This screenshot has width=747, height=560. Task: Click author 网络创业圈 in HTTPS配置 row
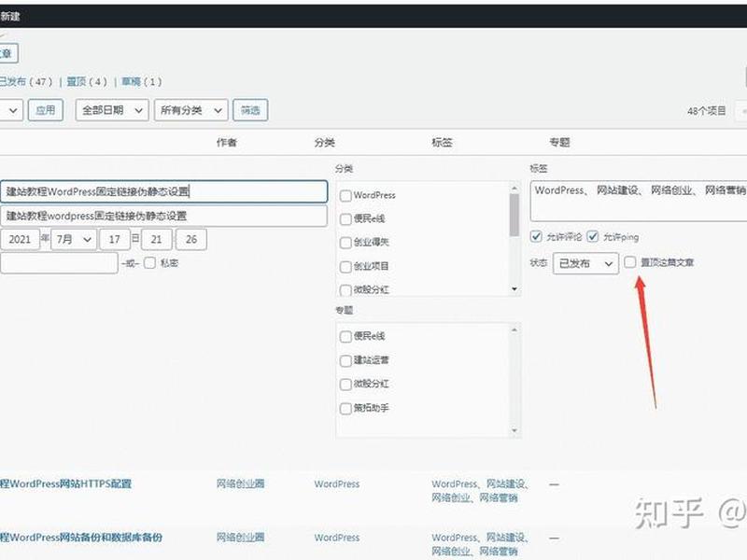point(240,483)
